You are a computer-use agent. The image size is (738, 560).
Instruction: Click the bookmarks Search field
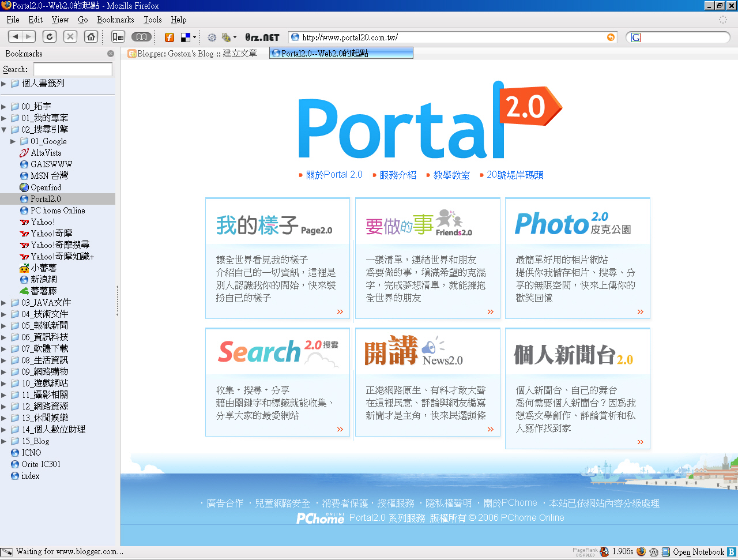point(73,69)
